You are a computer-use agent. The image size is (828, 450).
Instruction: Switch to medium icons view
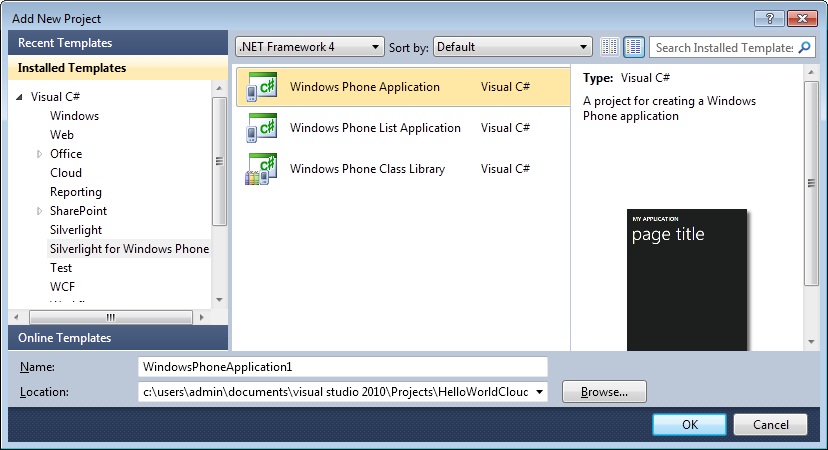point(634,47)
